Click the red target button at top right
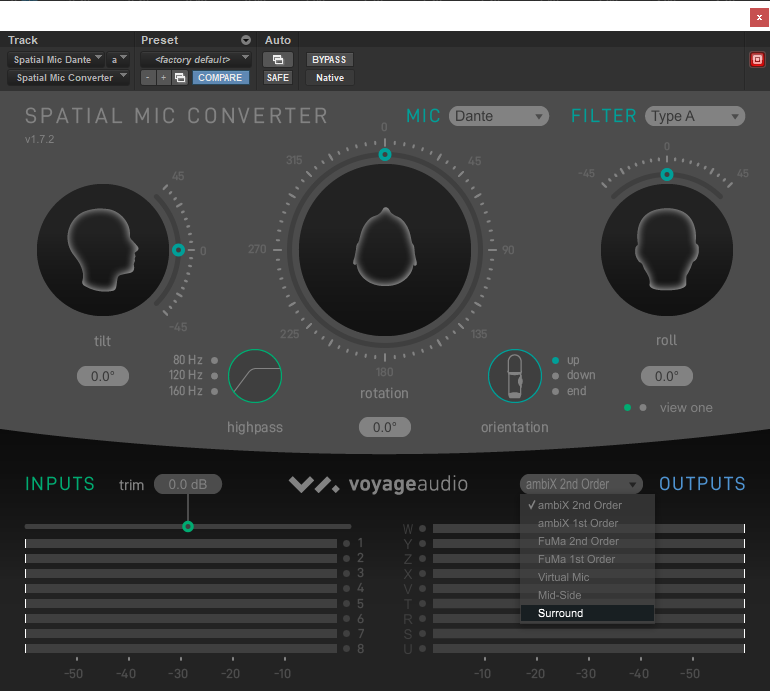Viewport: 770px width, 691px height. click(757, 60)
